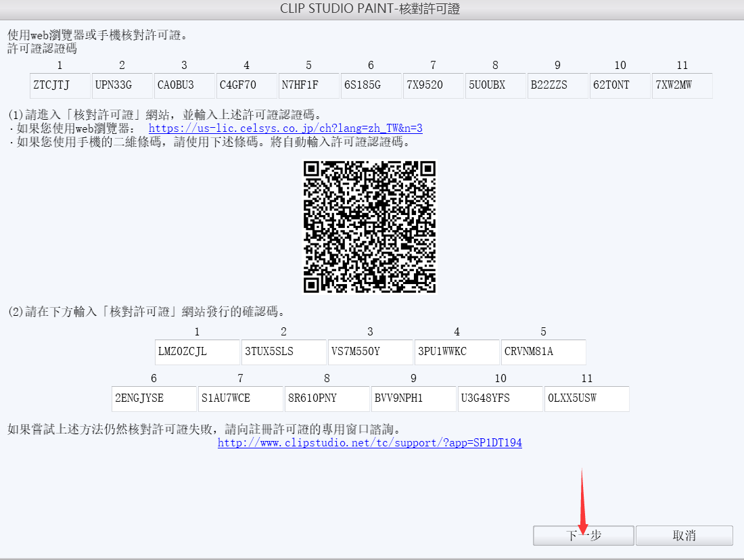The width and height of the screenshot is (744, 560).
Task: Click the instruction text starting with (2)請在下方輸入
Action: pyautogui.click(x=148, y=311)
